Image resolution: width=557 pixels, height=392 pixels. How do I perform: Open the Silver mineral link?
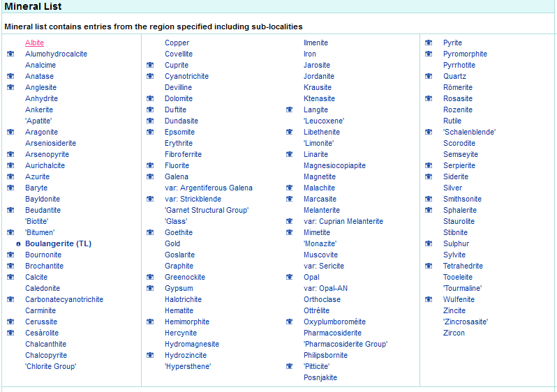click(x=452, y=188)
